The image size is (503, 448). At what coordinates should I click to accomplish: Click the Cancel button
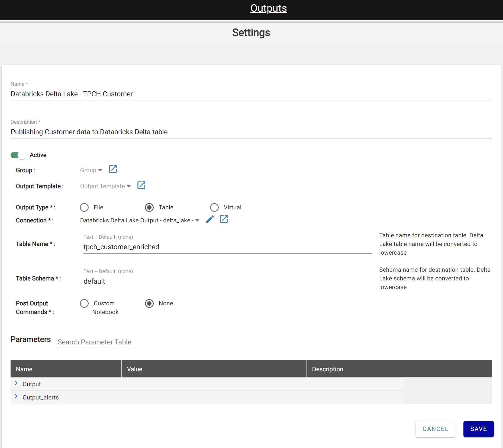pyautogui.click(x=436, y=429)
